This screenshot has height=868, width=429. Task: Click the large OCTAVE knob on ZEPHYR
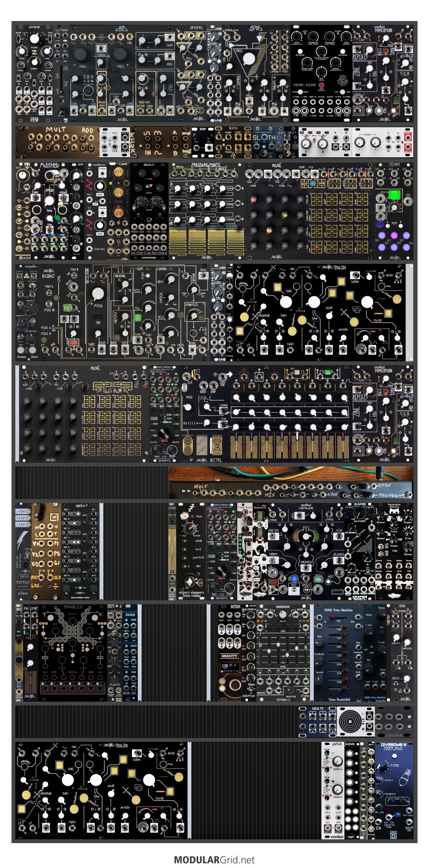(x=34, y=39)
